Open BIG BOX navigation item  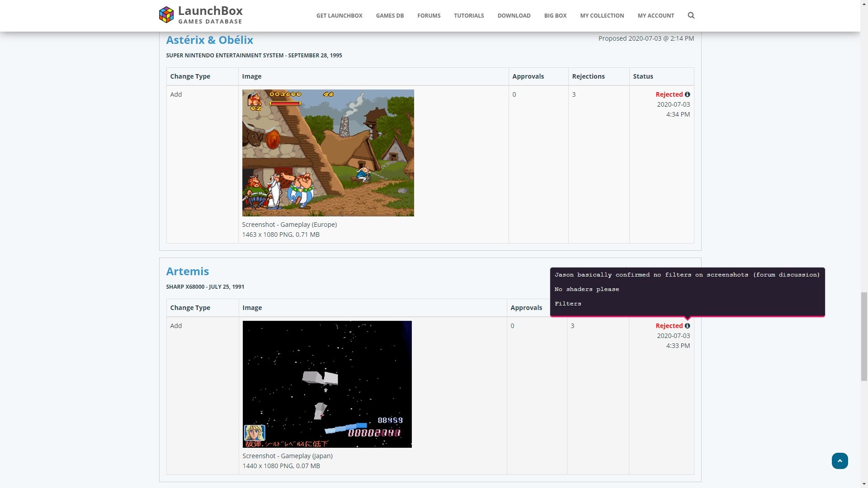point(555,15)
